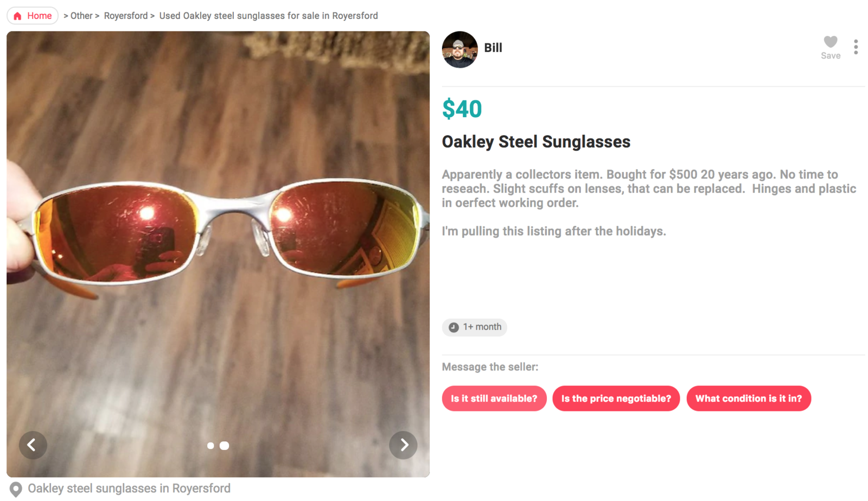Go to previous photo with left arrow
The width and height of the screenshot is (868, 501).
click(33, 445)
